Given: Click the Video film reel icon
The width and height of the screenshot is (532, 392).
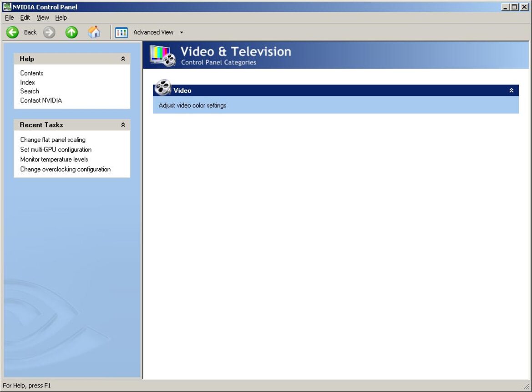Looking at the screenshot, I should click(x=163, y=87).
